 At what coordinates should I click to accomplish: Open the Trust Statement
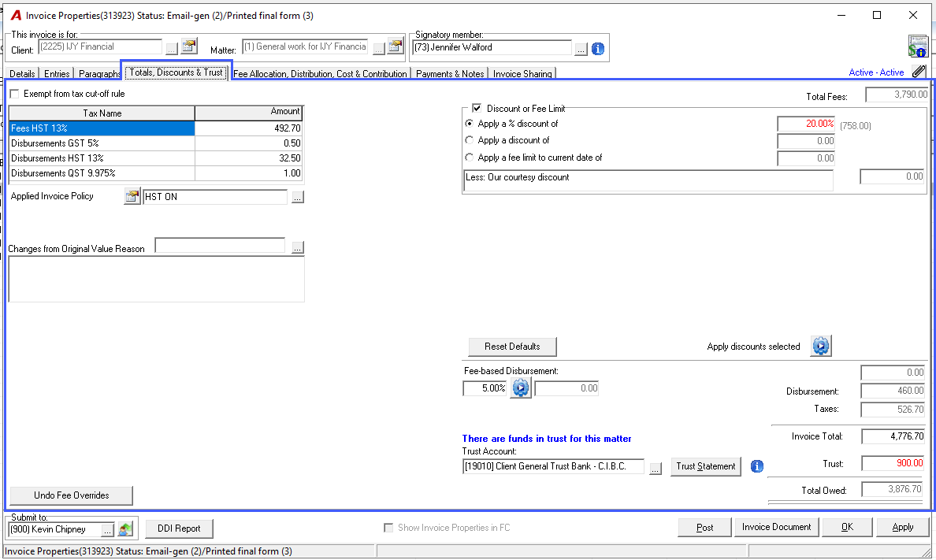(x=706, y=466)
